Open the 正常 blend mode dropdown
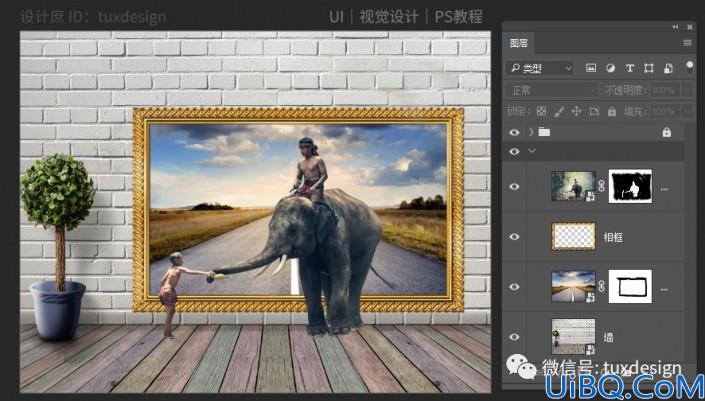The image size is (705, 401). click(x=551, y=90)
